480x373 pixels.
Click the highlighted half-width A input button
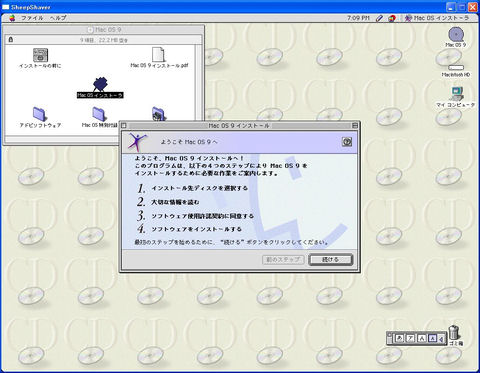click(x=432, y=338)
